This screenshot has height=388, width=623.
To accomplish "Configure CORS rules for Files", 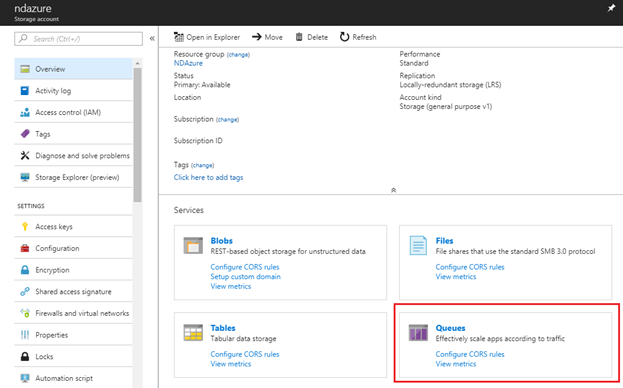I will [x=470, y=267].
